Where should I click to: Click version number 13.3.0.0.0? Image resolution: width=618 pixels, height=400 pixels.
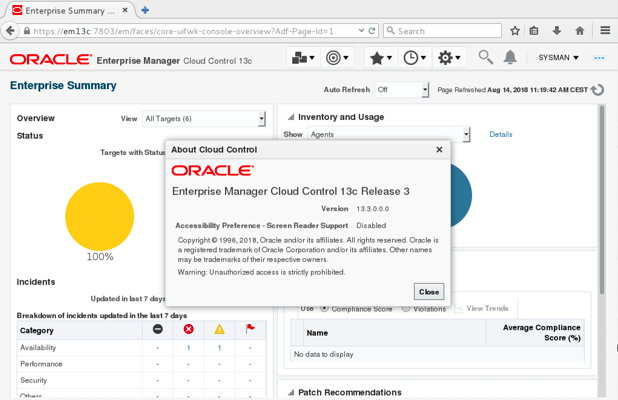pyautogui.click(x=372, y=209)
